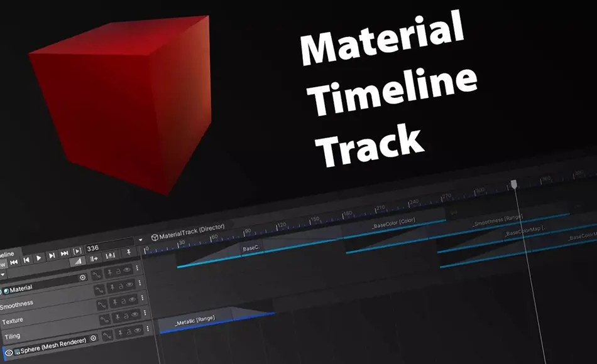The width and height of the screenshot is (597, 364).
Task: Show curves for the Smoothness track
Action: click(x=99, y=290)
